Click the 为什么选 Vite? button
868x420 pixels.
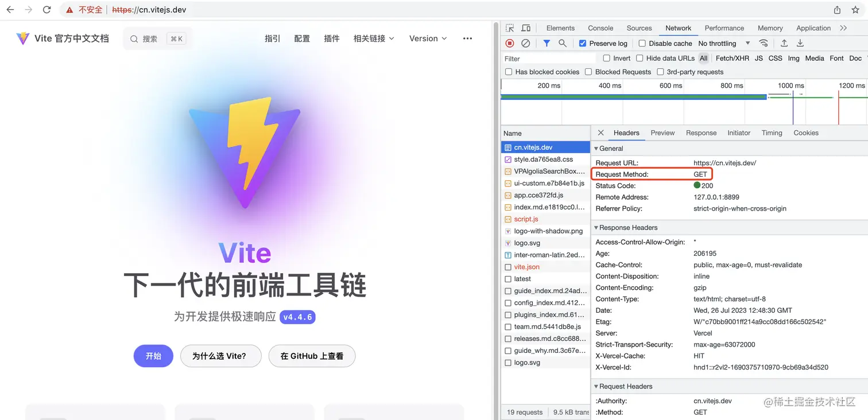click(220, 356)
